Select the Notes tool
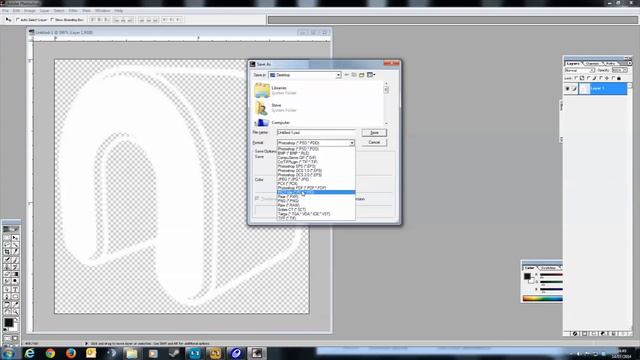 point(7,304)
